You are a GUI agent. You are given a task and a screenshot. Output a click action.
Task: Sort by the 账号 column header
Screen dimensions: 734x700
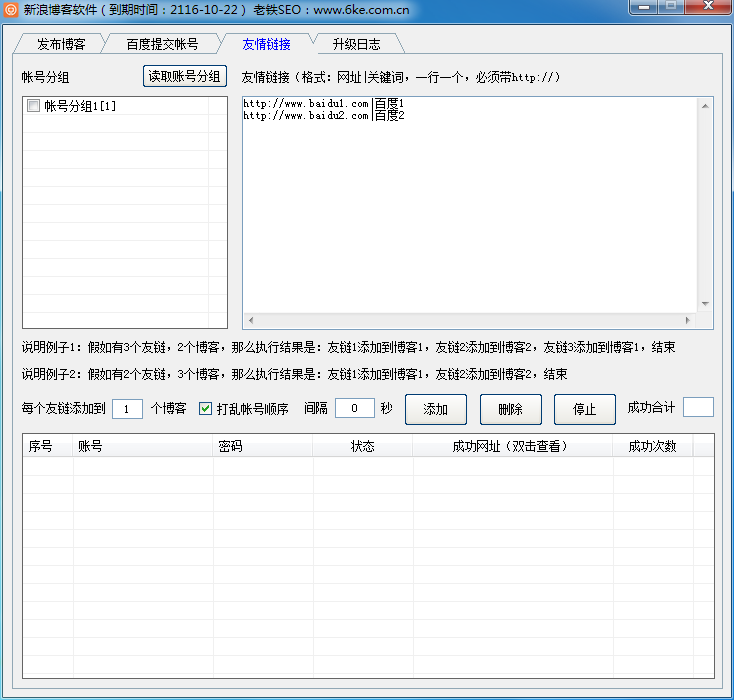point(143,446)
